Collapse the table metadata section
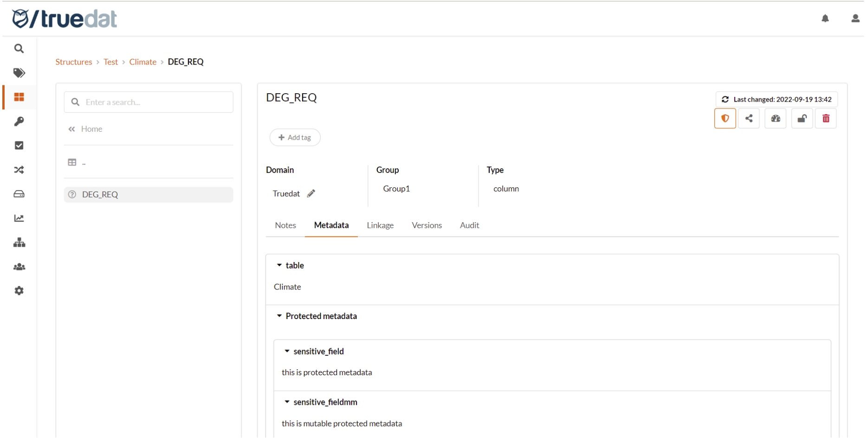Image resolution: width=868 pixels, height=448 pixels. (279, 265)
